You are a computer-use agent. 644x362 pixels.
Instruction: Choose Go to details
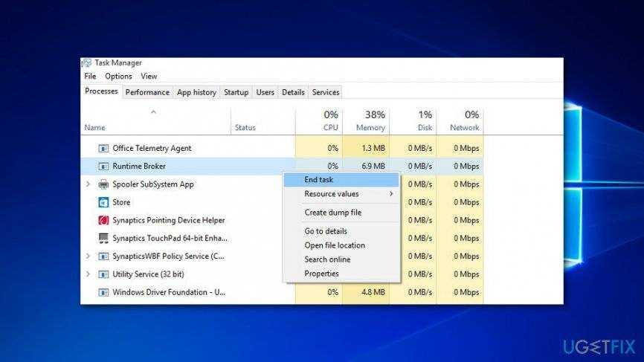tap(341, 231)
